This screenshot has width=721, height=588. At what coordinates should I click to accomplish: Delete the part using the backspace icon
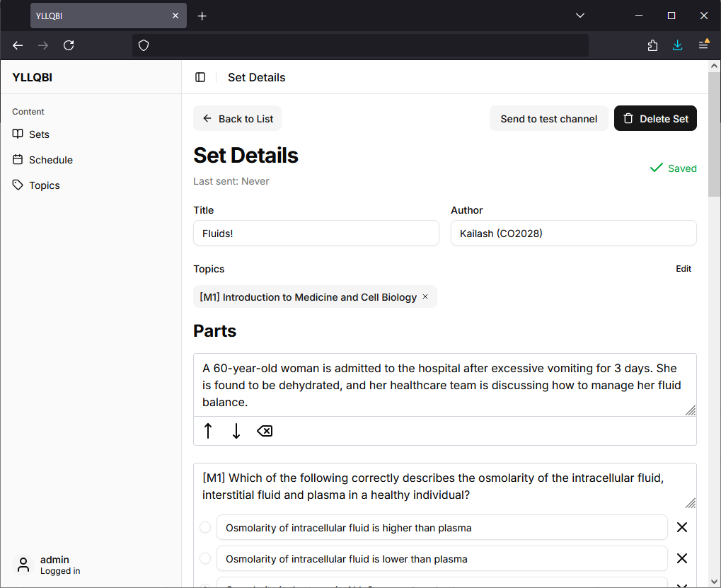tap(264, 430)
